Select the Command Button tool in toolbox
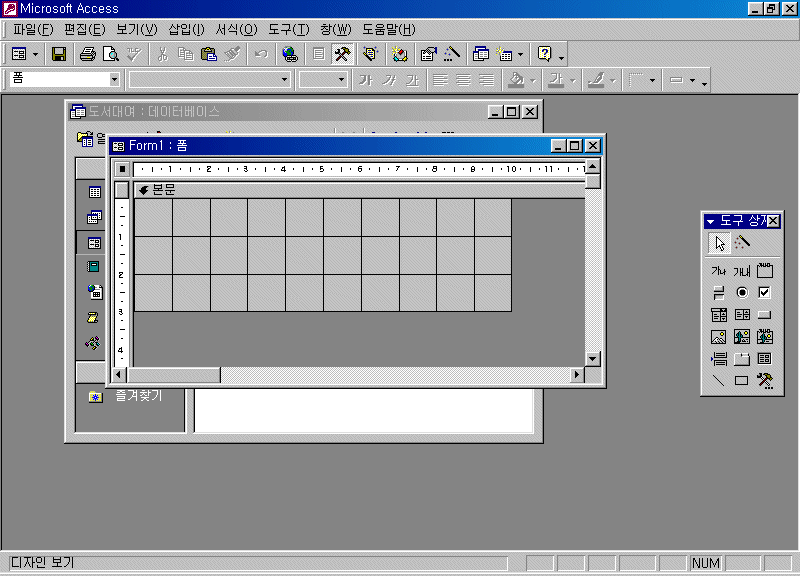800x576 pixels. click(765, 315)
